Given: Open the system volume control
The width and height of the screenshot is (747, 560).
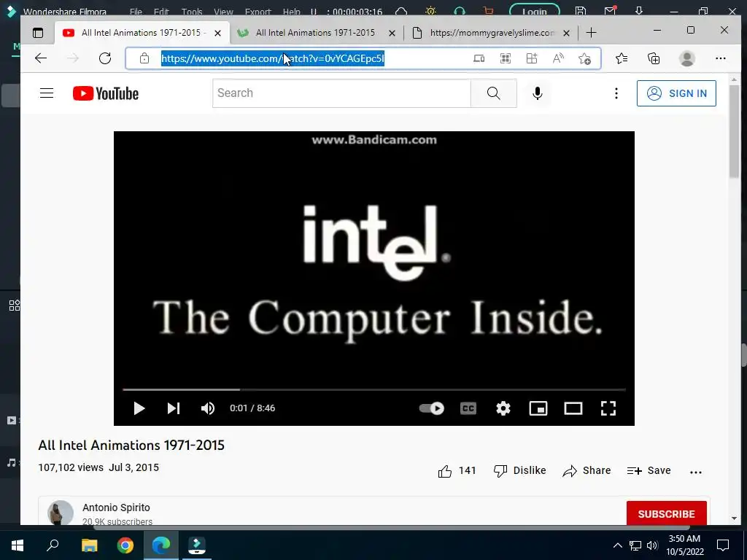Looking at the screenshot, I should click(652, 545).
